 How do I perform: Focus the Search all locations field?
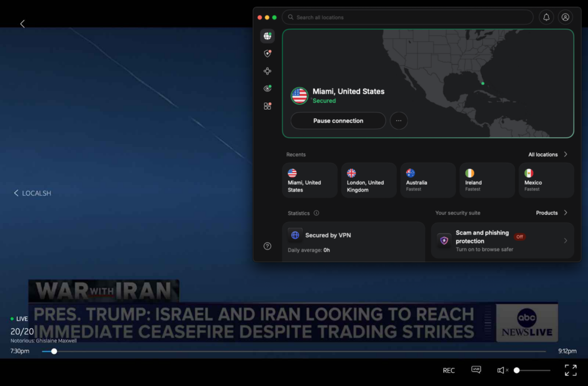(408, 17)
